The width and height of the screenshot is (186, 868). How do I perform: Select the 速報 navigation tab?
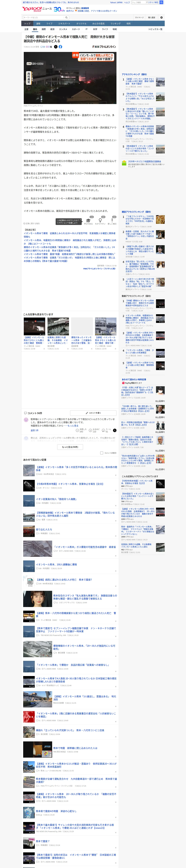(x=38, y=24)
